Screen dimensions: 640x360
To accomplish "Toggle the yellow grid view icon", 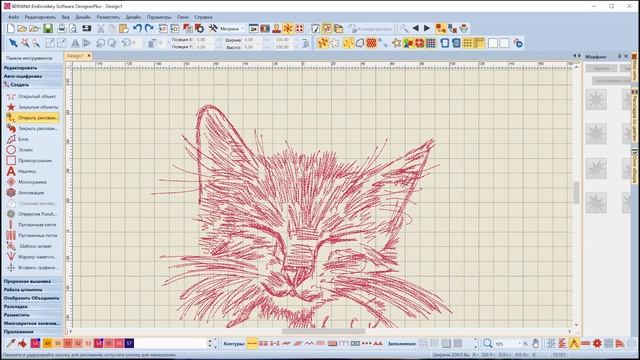I will click(x=468, y=43).
